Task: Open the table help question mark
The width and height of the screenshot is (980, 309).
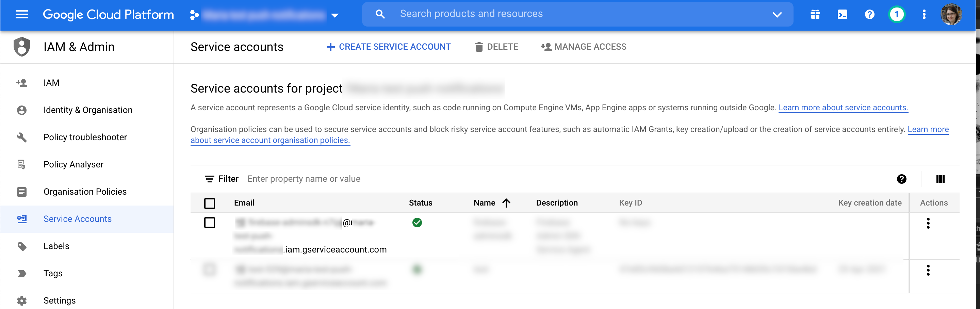Action: [901, 179]
